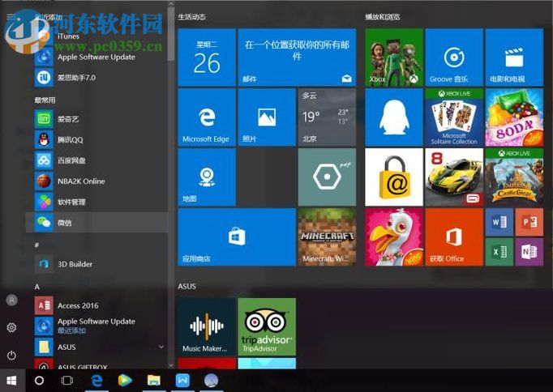Image resolution: width=553 pixels, height=392 pixels.
Task: Open 软件管理 app entry
Action: click(97, 202)
